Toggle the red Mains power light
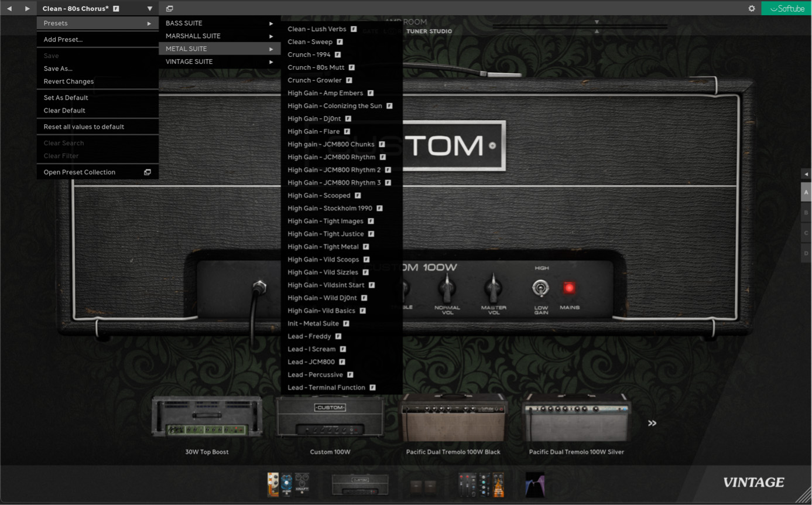812x505 pixels. 568,288
